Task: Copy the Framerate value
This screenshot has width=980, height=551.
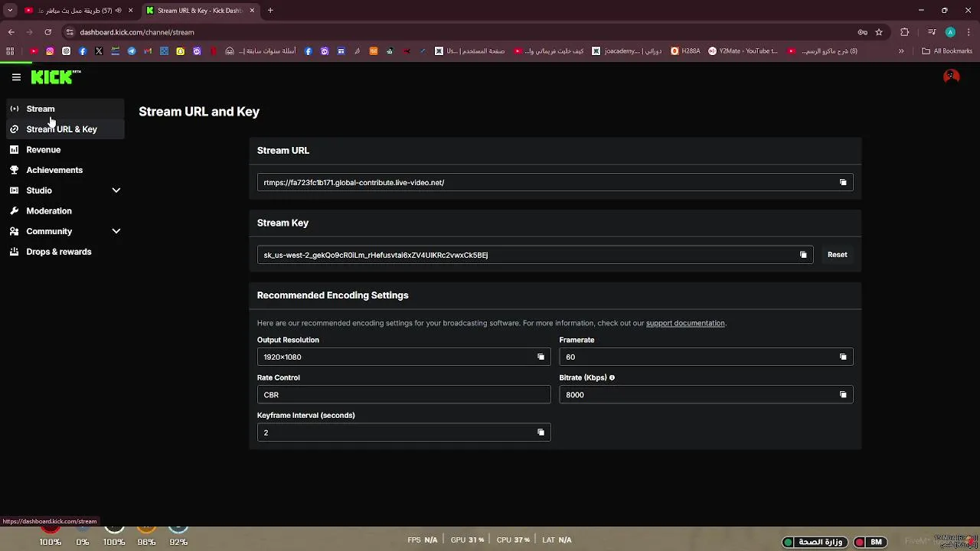Action: (x=843, y=357)
